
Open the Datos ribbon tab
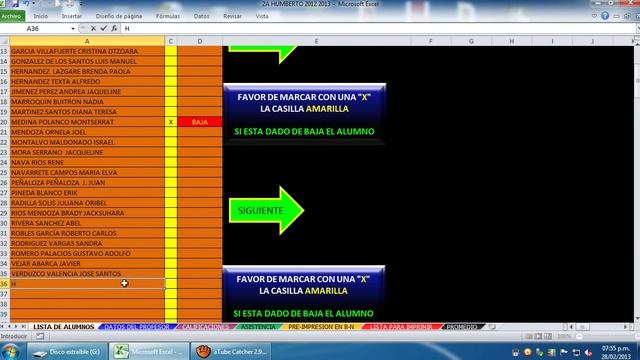click(x=201, y=16)
